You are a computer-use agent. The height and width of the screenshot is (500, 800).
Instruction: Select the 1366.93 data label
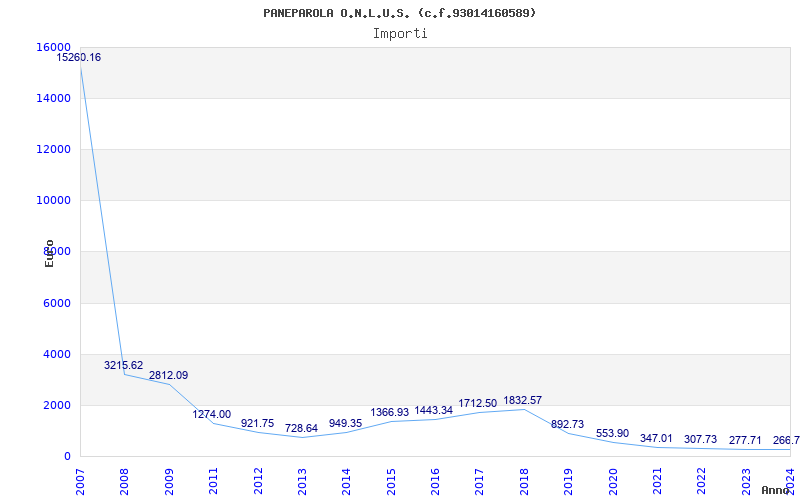pyautogui.click(x=390, y=412)
